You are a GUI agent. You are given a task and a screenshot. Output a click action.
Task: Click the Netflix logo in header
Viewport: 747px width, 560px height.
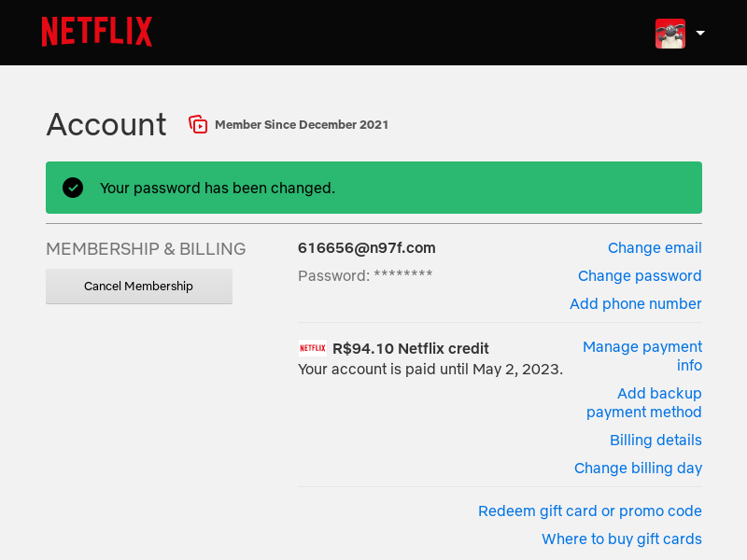(x=97, y=32)
